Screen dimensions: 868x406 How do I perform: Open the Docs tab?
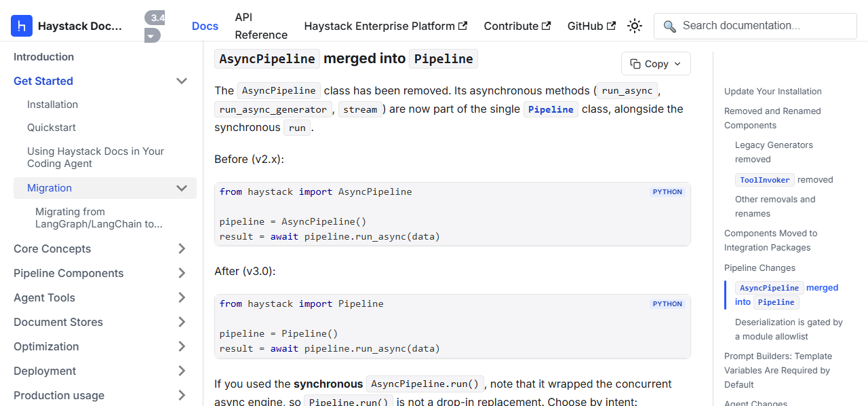point(205,26)
